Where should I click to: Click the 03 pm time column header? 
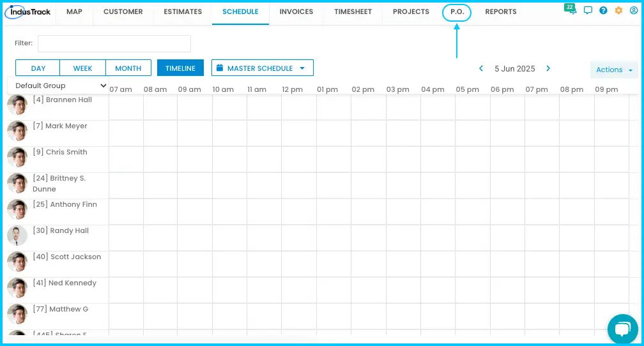[x=397, y=89]
